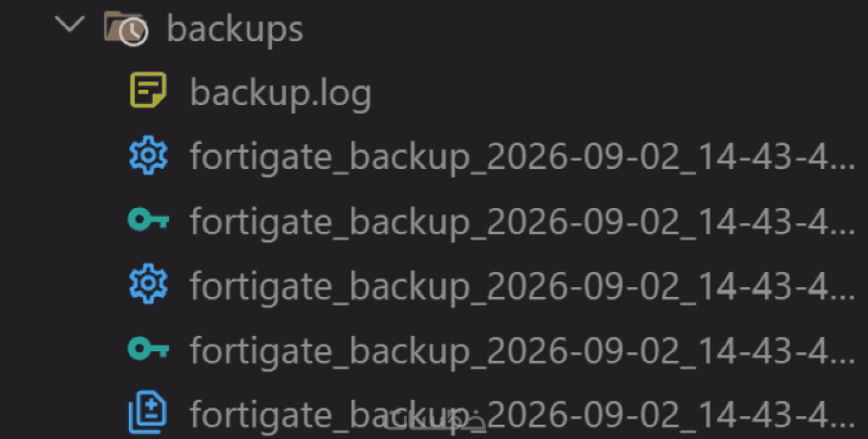Click the backups folder icon

tap(125, 28)
